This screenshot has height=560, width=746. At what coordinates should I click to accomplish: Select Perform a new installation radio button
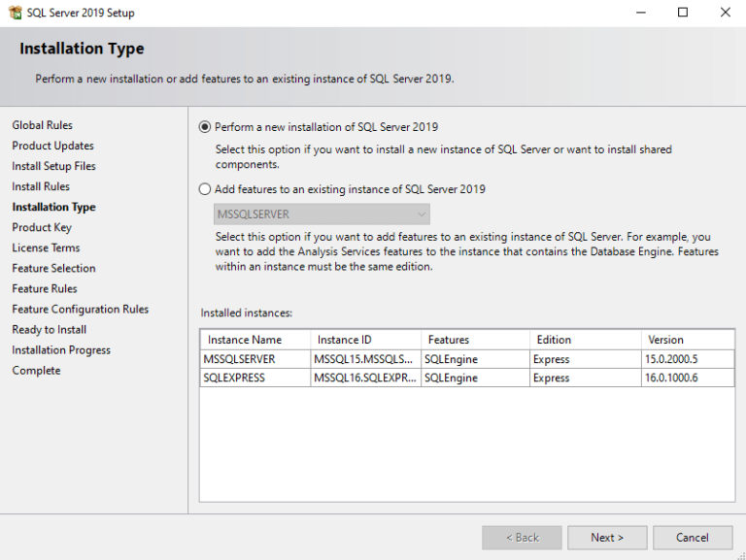205,127
